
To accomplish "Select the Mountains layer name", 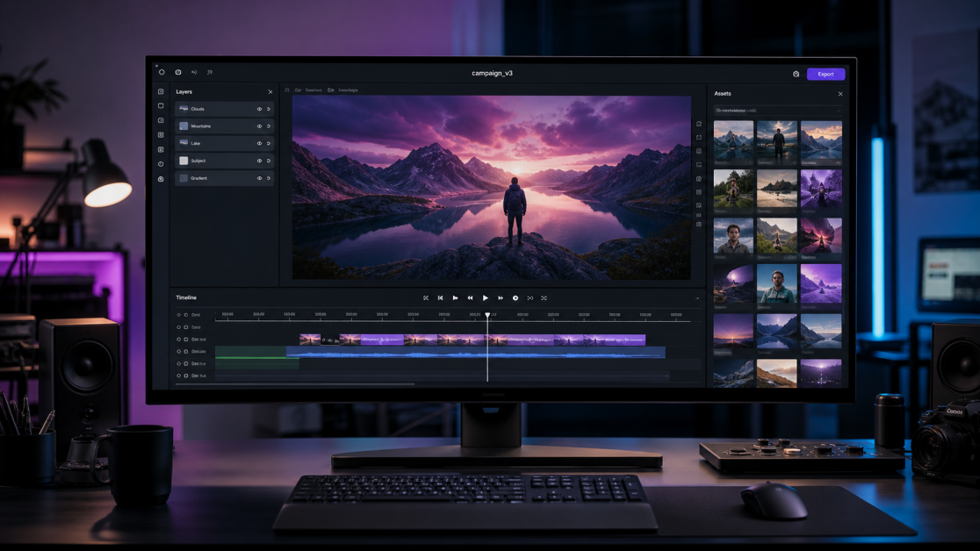I will (x=200, y=126).
